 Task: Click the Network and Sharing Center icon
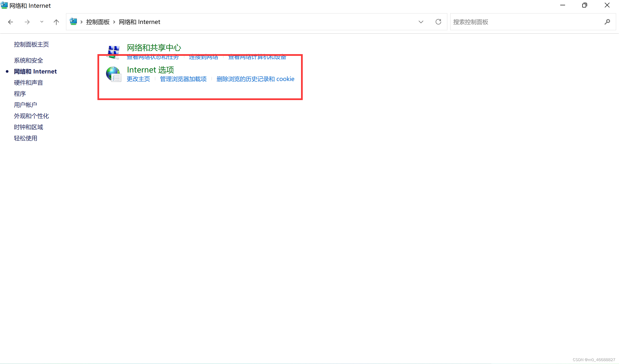(x=113, y=51)
